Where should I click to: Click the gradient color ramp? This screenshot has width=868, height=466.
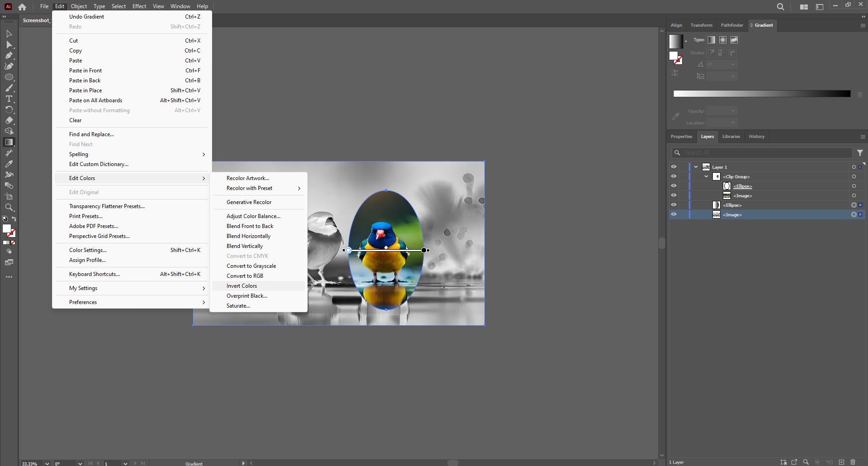coord(762,94)
